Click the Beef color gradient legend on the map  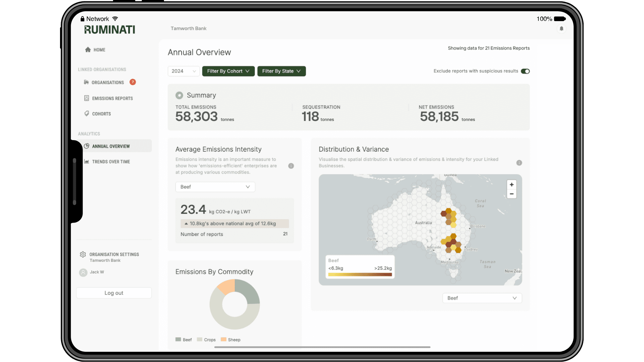coord(360,274)
